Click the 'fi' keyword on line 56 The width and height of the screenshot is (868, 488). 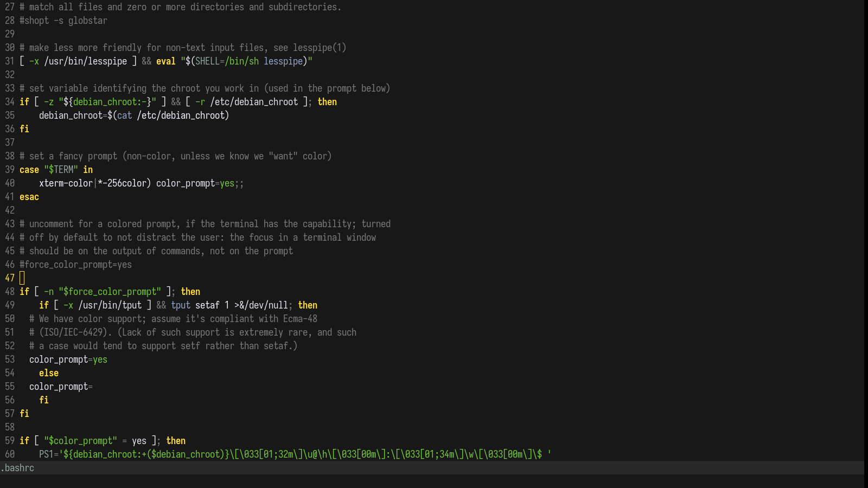click(x=44, y=400)
